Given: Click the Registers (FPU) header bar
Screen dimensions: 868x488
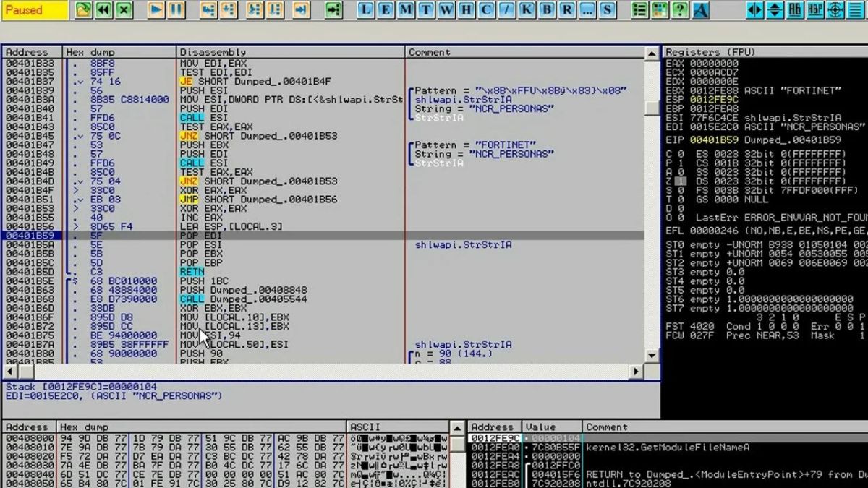Looking at the screenshot, I should [765, 52].
